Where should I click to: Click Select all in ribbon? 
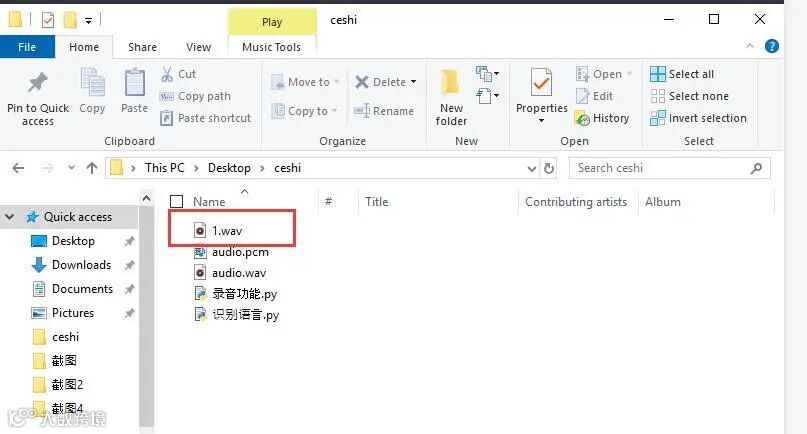coord(682,74)
